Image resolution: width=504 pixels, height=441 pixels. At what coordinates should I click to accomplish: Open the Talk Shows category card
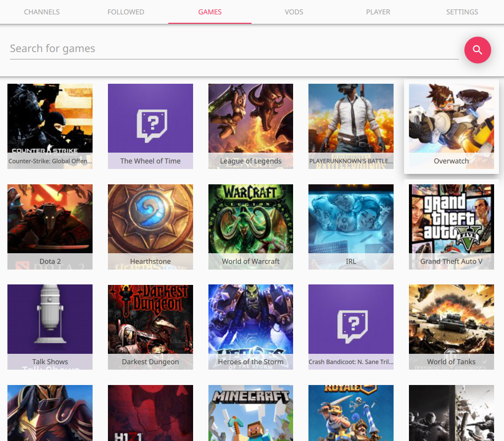[x=50, y=327]
